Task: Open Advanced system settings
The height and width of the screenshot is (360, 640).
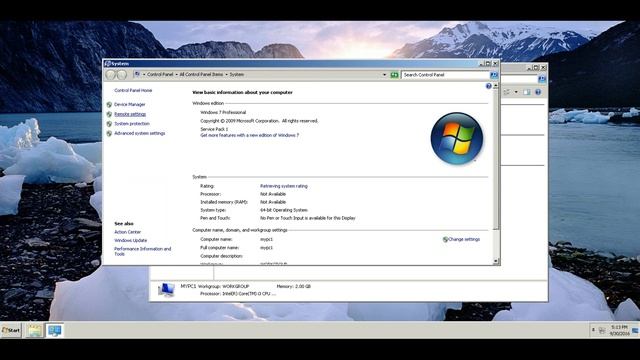Action: [x=140, y=133]
